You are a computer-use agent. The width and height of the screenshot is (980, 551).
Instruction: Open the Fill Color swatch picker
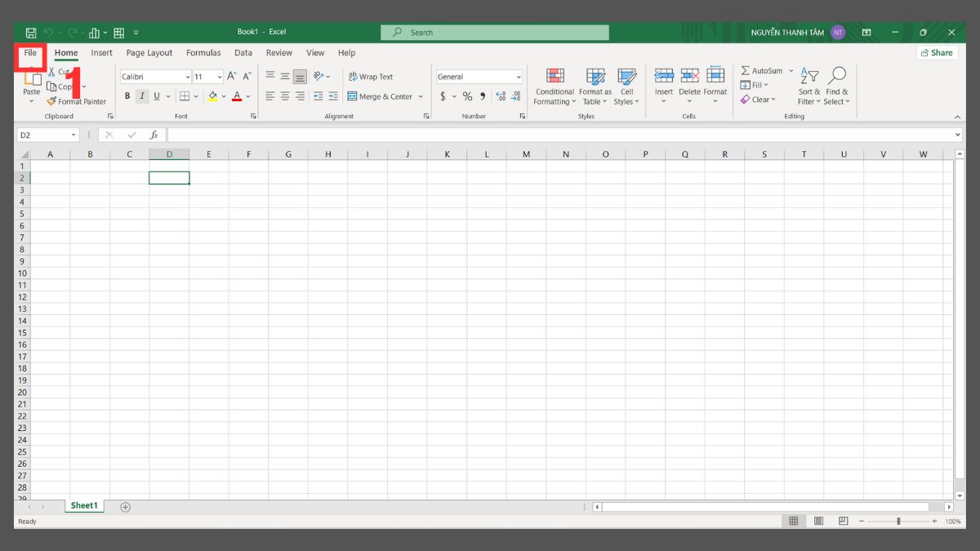coord(215,96)
